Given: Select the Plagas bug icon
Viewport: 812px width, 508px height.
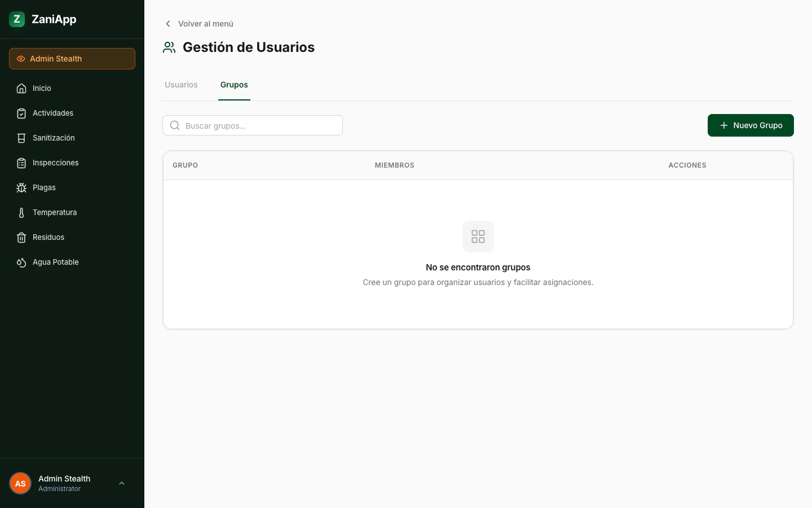Looking at the screenshot, I should 21,187.
